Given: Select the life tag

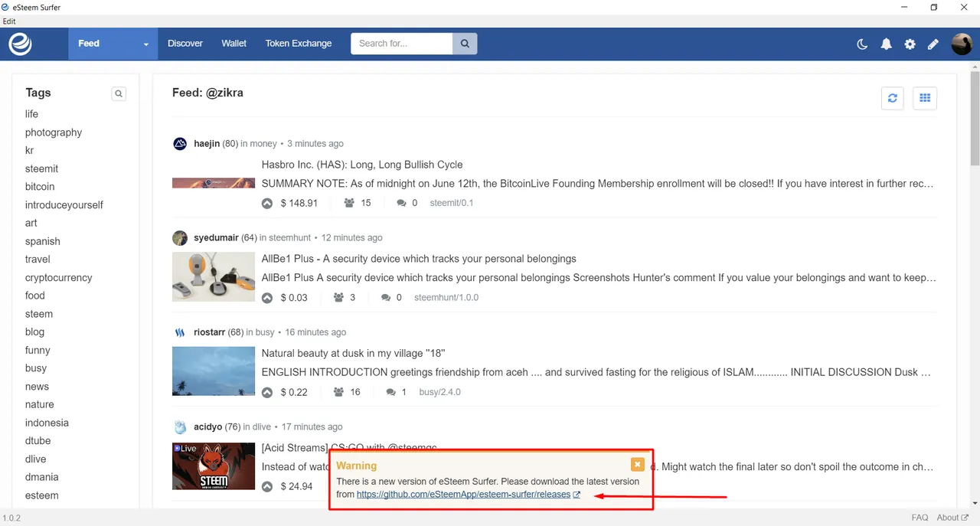Looking at the screenshot, I should pyautogui.click(x=31, y=114).
